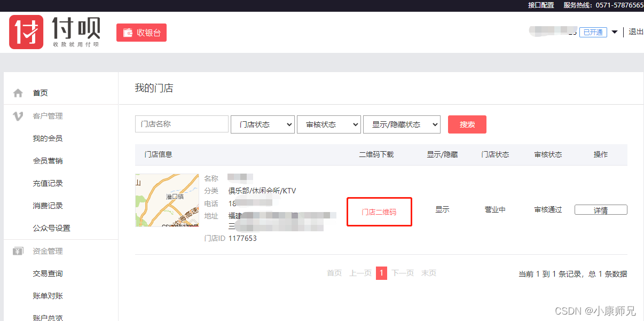
Task: Open 公众号设置 from the sidebar
Action: click(51, 228)
